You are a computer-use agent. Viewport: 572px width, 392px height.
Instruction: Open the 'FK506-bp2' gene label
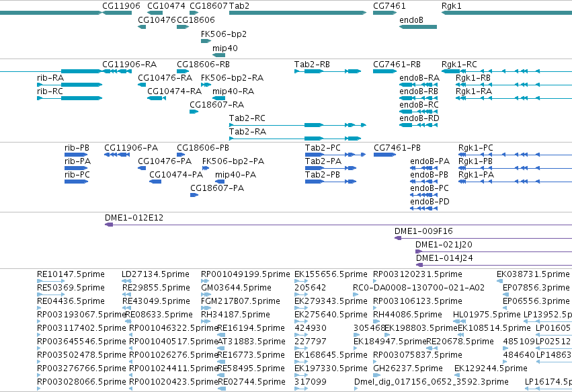click(x=224, y=34)
